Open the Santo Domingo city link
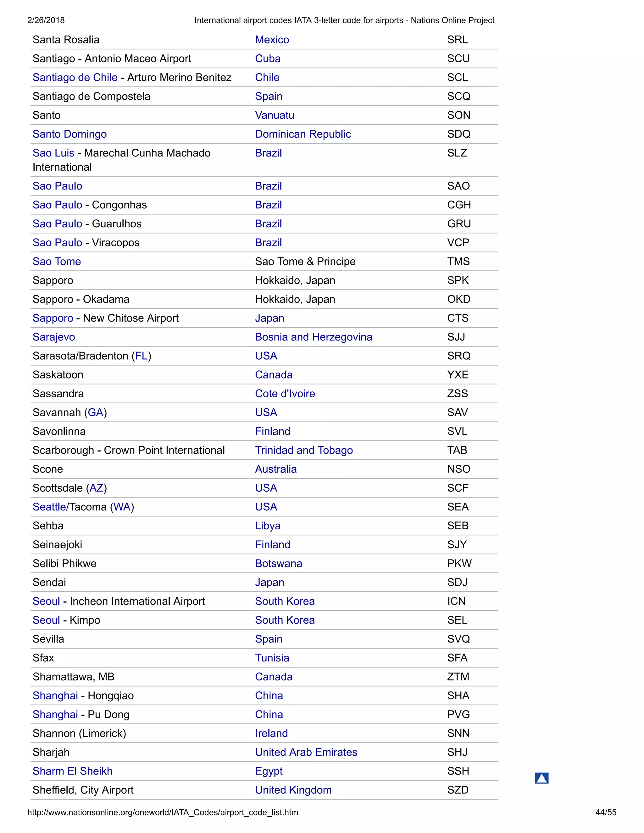 [x=69, y=134]
